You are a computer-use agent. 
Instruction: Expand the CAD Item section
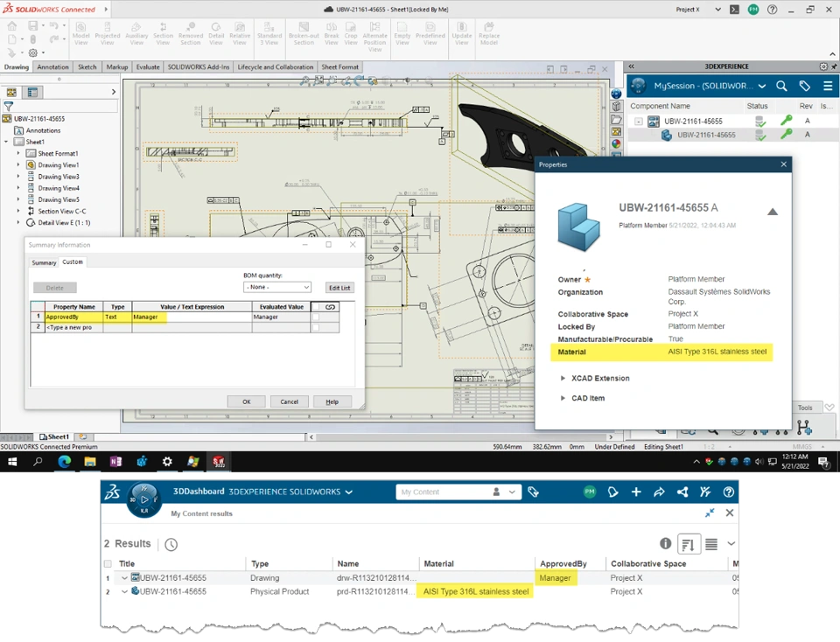coord(563,398)
